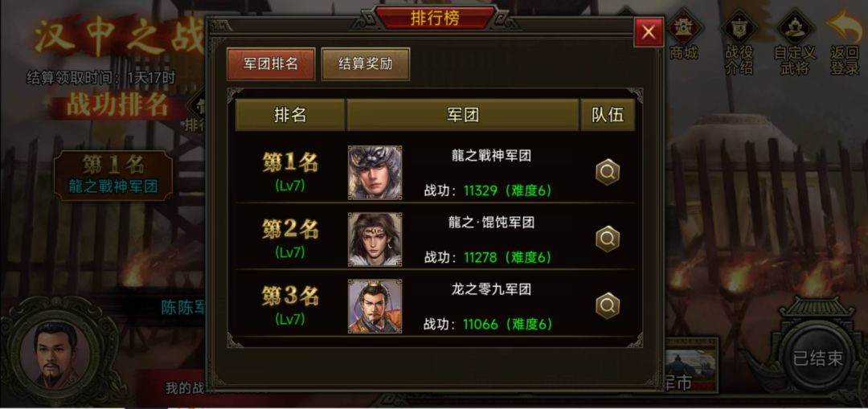Image resolution: width=868 pixels, height=409 pixels.
Task: Click the 队伍 column header
Action: 608,115
